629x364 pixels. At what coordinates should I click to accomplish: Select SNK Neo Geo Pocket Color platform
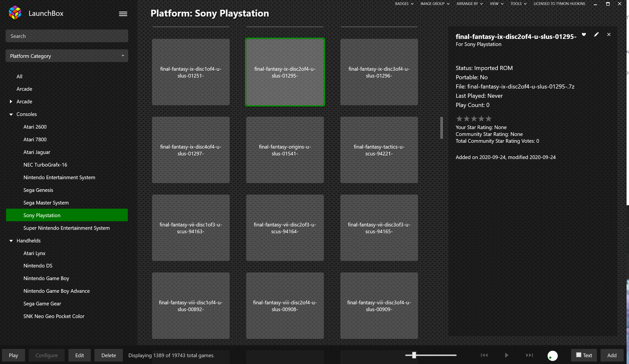coord(54,316)
